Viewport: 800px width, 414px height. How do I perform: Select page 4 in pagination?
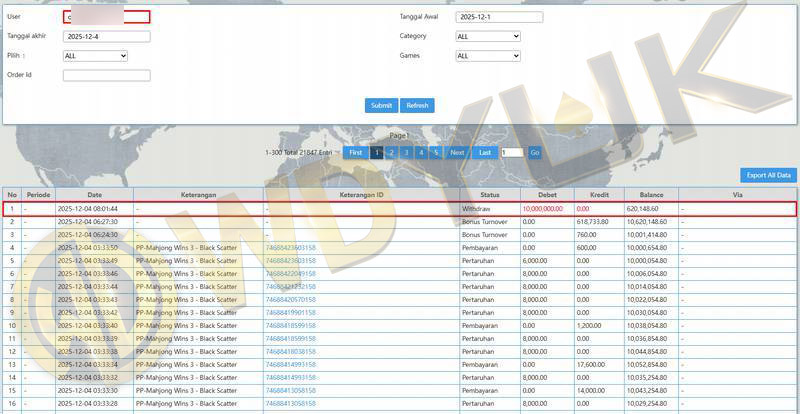(x=421, y=152)
